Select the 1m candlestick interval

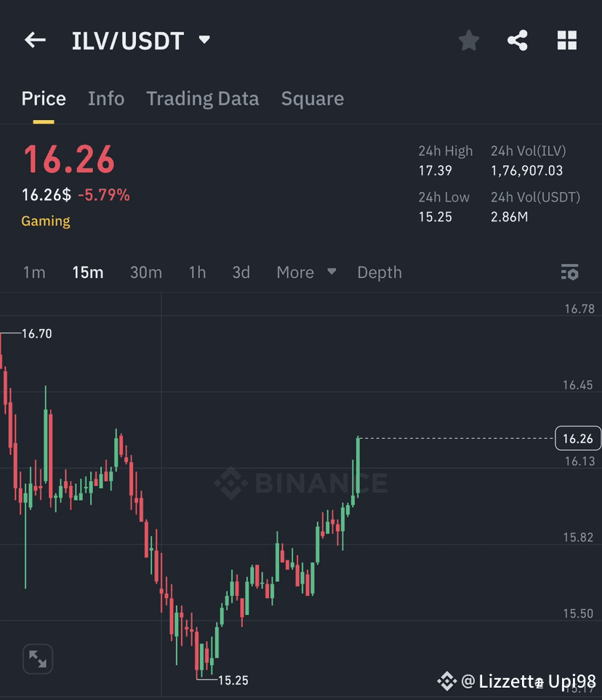tap(34, 272)
